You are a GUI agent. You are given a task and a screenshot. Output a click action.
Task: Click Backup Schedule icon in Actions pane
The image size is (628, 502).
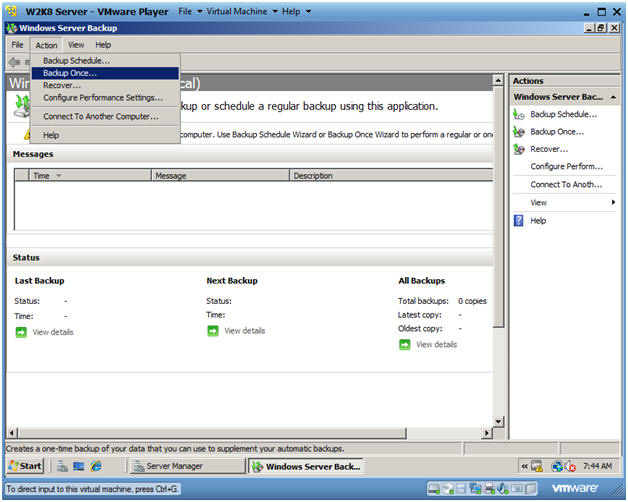pyautogui.click(x=519, y=115)
